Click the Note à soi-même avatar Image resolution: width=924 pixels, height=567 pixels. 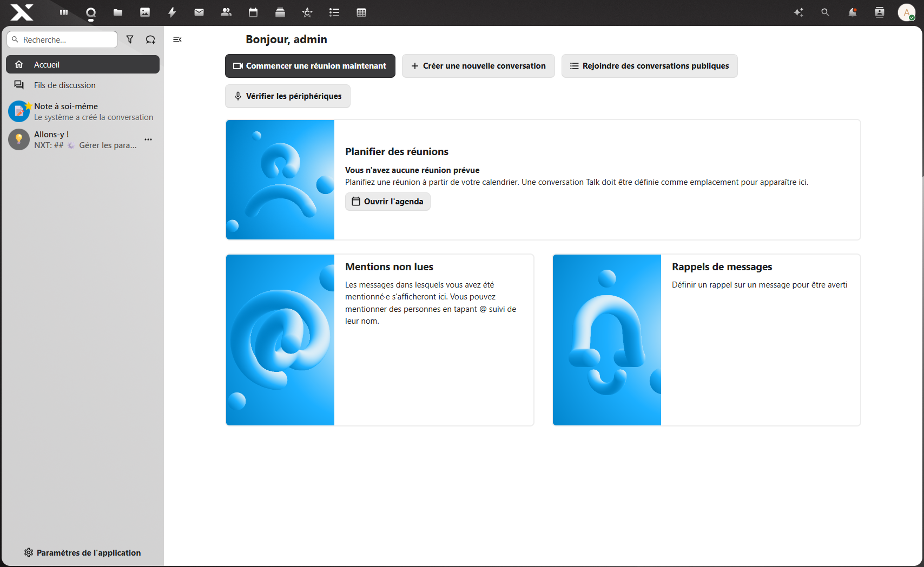19,111
